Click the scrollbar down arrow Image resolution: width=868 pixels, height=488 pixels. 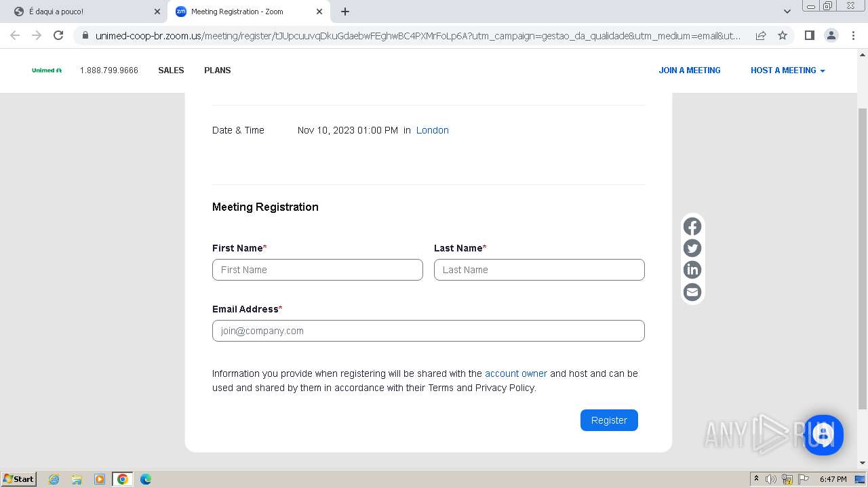(x=863, y=463)
